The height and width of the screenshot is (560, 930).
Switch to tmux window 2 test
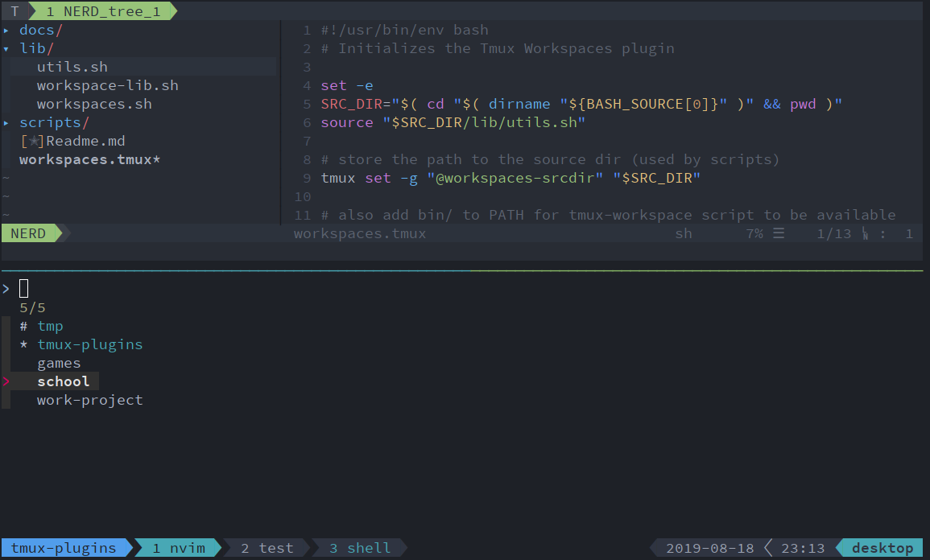point(267,548)
